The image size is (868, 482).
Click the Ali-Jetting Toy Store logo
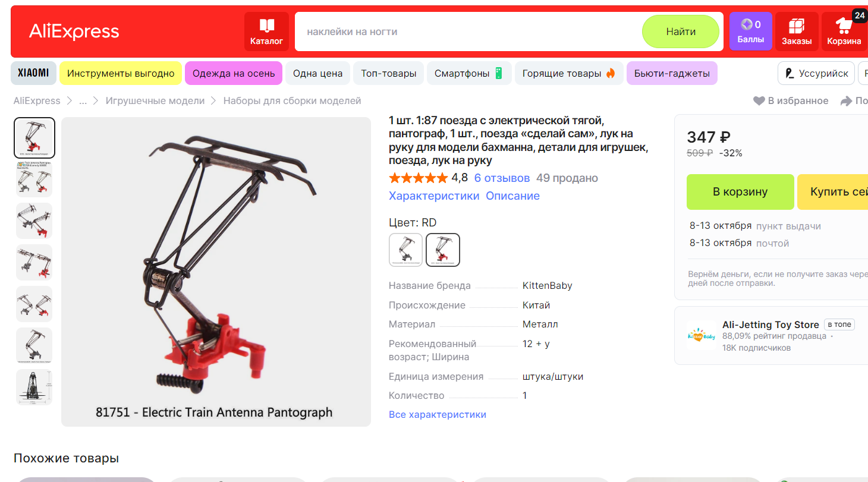702,335
